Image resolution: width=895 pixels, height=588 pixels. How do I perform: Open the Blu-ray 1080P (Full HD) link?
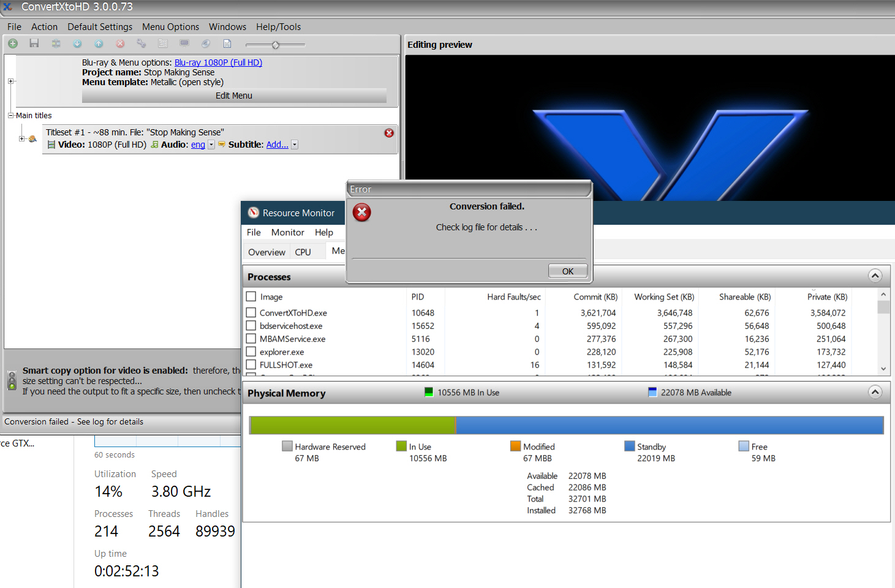coord(218,62)
